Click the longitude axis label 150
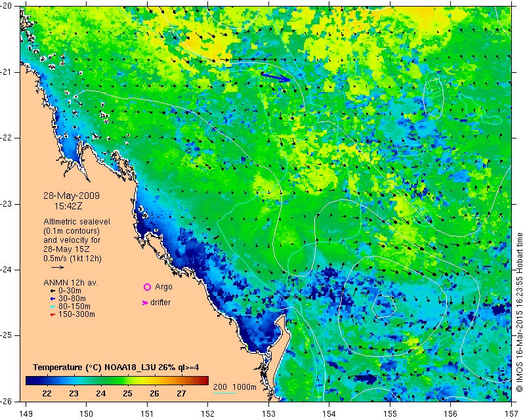525x420 pixels. click(x=87, y=414)
